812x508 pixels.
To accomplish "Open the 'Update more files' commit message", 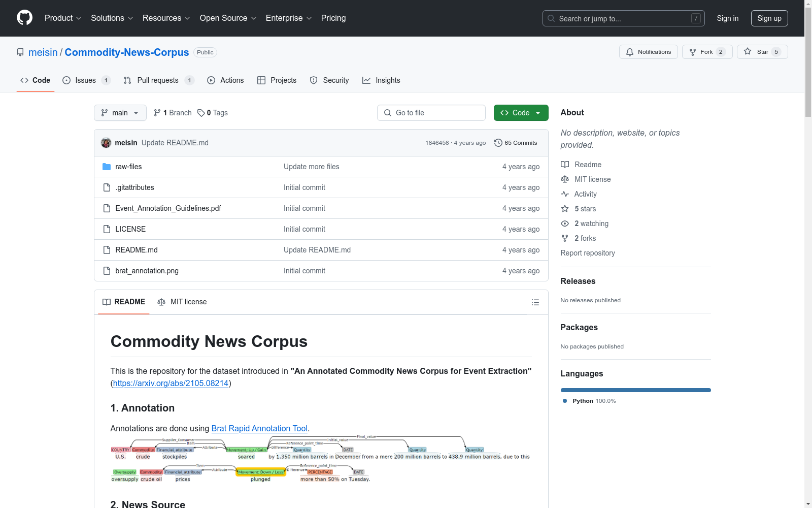I will (x=312, y=167).
